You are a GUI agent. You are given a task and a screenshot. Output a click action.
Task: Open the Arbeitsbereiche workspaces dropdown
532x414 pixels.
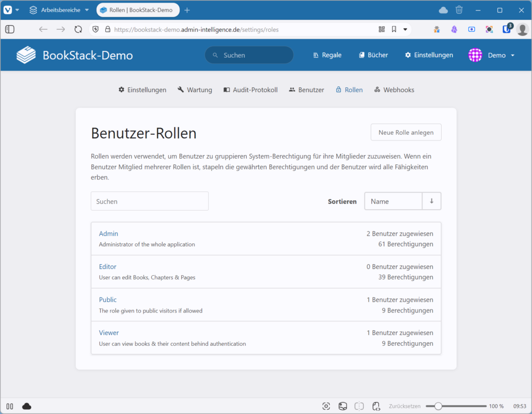[x=59, y=9]
